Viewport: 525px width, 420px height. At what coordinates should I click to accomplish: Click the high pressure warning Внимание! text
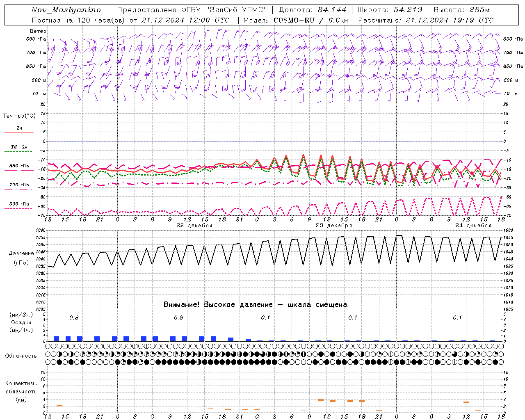[256, 304]
